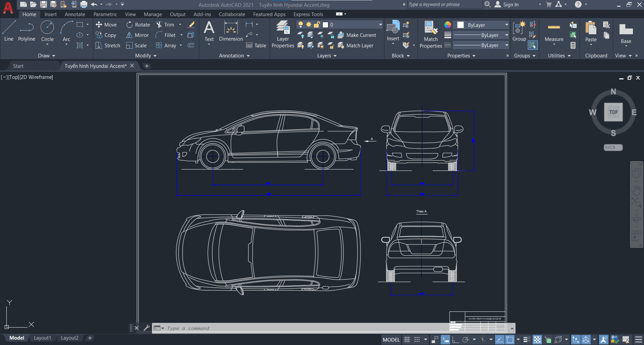Toggle snap mode in status bar

[417, 340]
